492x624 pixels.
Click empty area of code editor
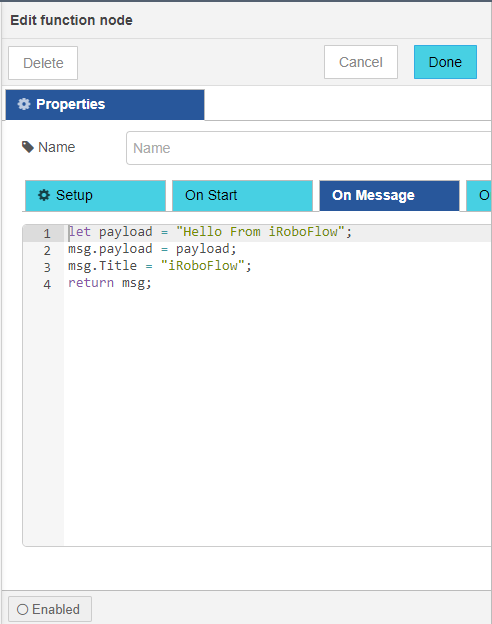click(x=277, y=418)
